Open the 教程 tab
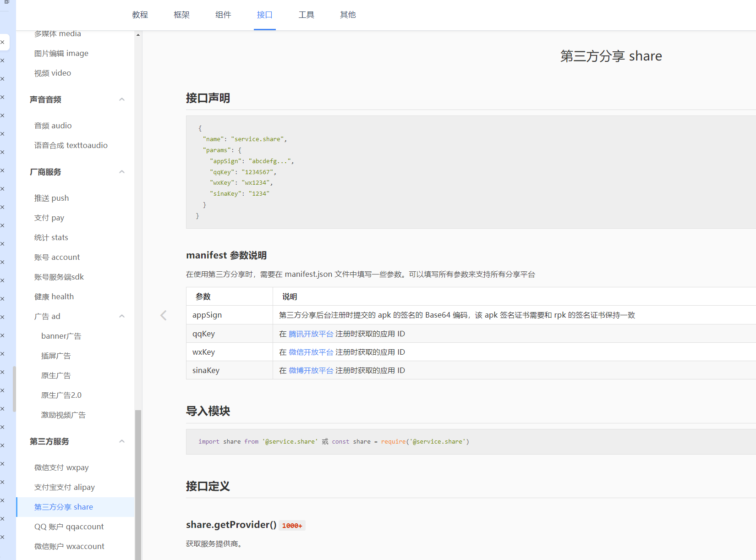Viewport: 756px width, 560px height. tap(140, 15)
